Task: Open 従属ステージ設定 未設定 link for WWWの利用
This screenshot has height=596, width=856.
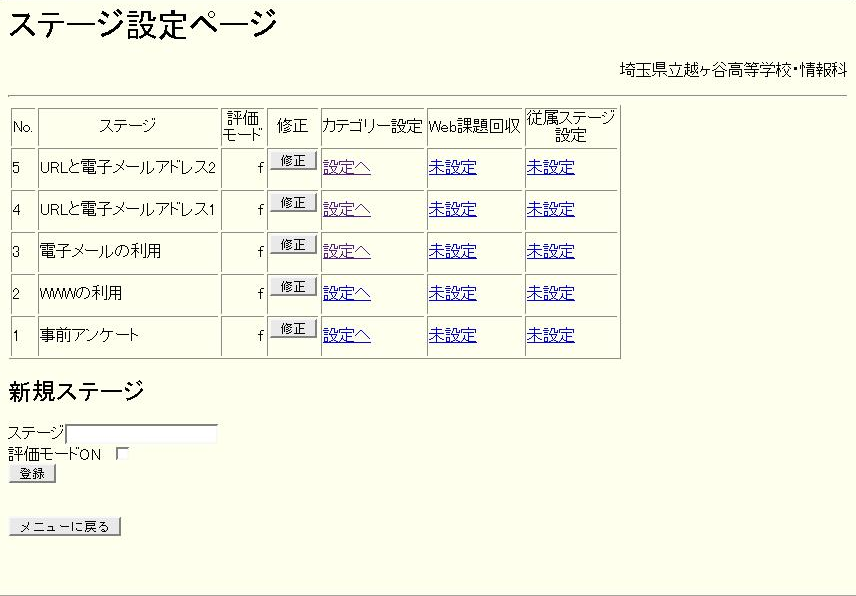Action: point(550,294)
